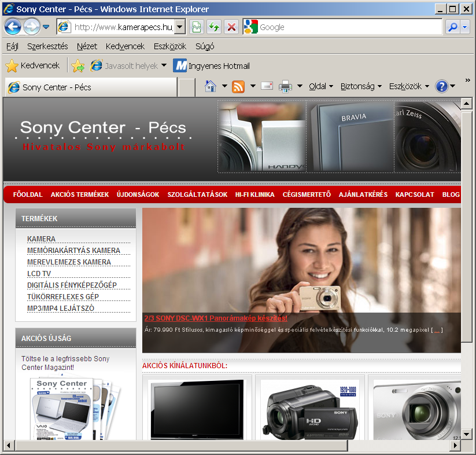
Task: Open the Kedvencek menu in menu bar
Action: [x=125, y=46]
